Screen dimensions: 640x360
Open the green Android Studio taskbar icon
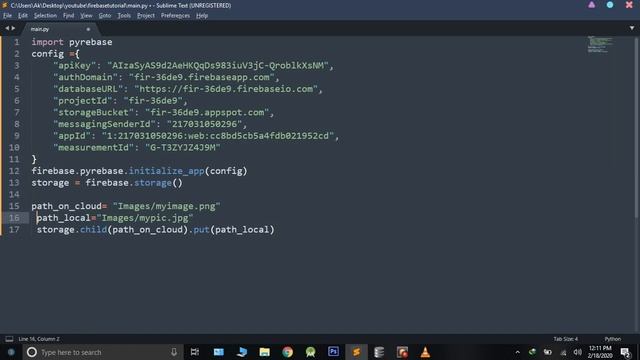[x=311, y=352]
